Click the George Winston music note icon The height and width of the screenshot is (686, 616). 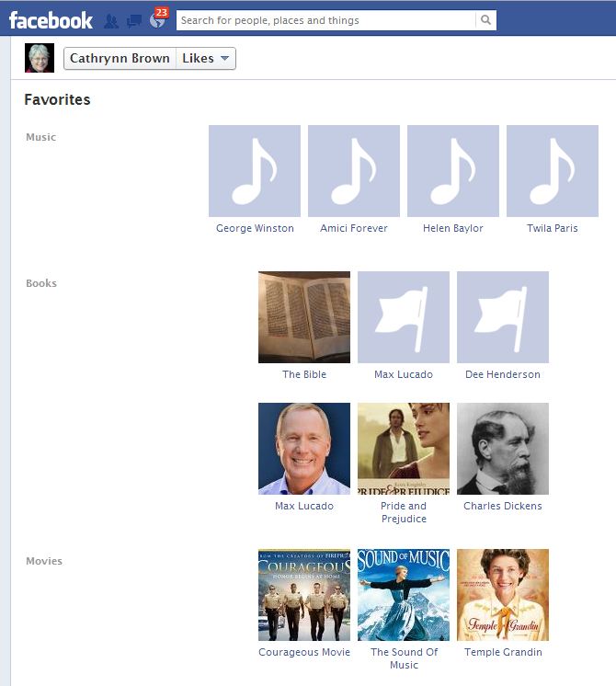[255, 171]
